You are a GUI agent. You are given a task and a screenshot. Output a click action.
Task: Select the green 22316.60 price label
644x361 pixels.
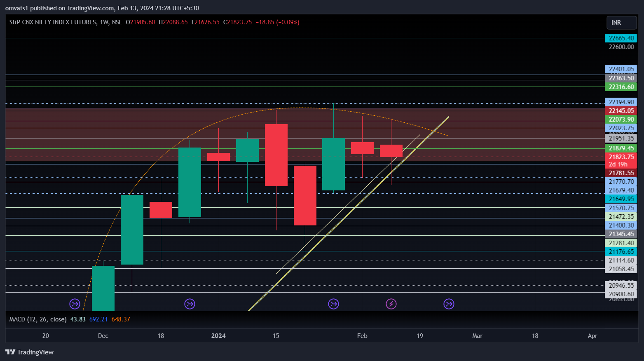pos(621,87)
